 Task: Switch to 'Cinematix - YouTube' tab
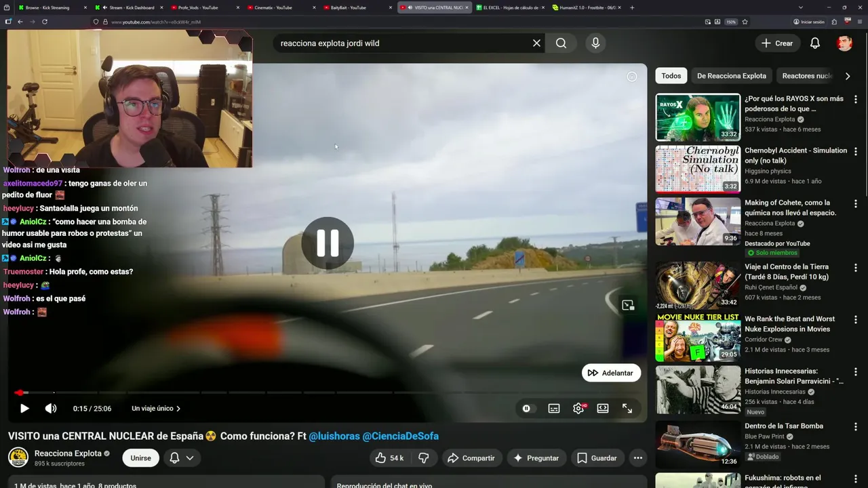[x=279, y=7]
